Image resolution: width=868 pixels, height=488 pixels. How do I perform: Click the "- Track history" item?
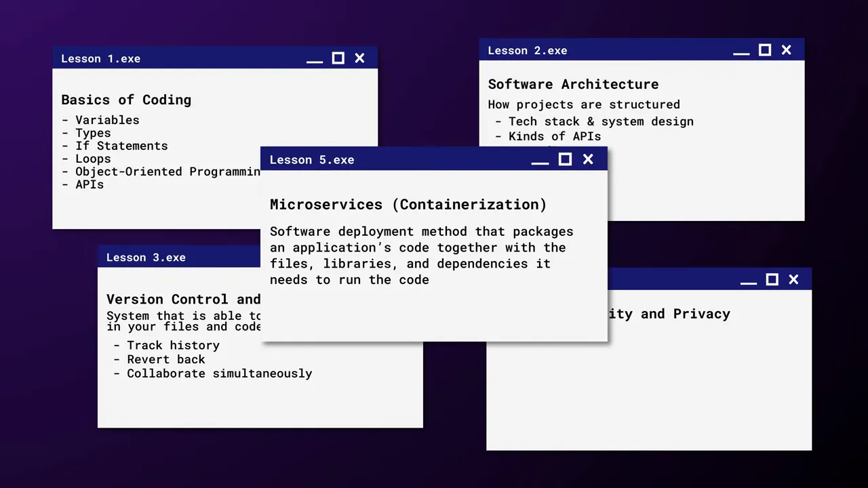pos(166,346)
